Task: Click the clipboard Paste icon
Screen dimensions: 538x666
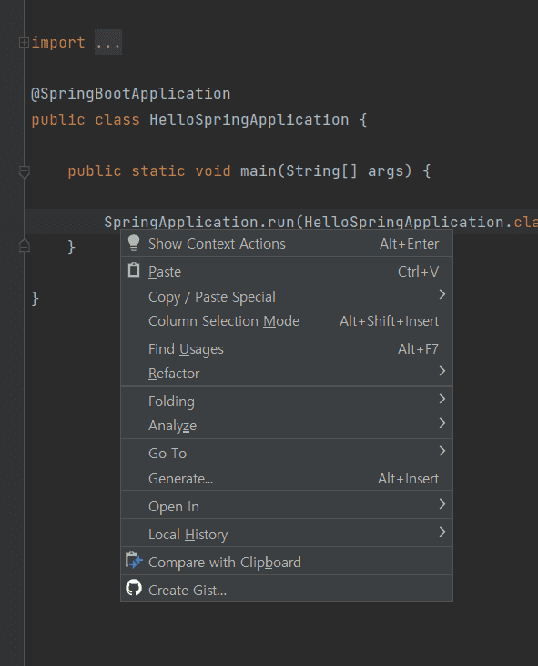Action: click(x=133, y=271)
